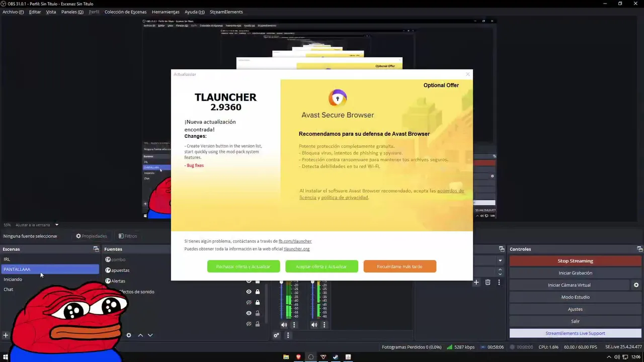Toggle visibility eye for Efectos de sonido

coord(249,292)
